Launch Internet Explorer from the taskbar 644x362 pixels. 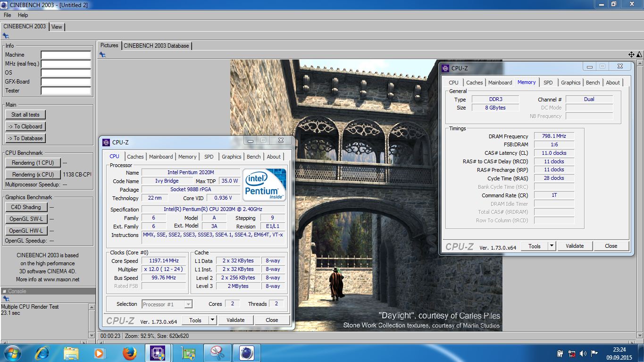click(x=42, y=353)
